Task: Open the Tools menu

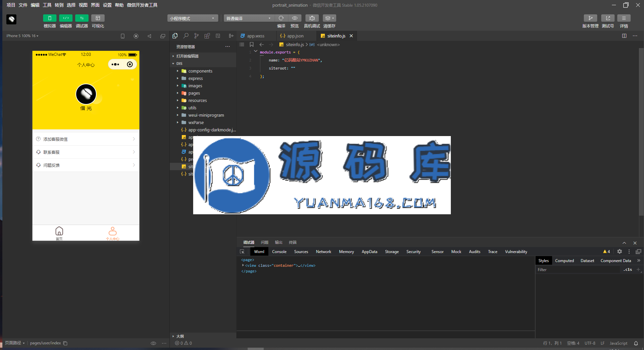Action: coord(47,5)
